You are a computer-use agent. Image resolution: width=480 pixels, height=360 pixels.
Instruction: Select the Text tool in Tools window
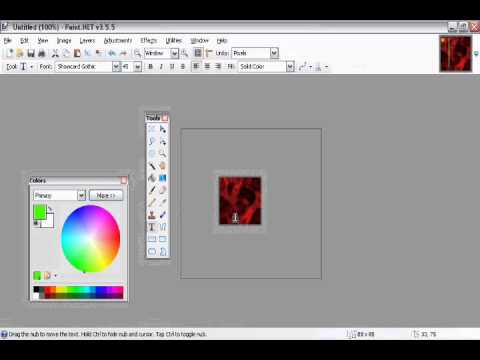152,227
